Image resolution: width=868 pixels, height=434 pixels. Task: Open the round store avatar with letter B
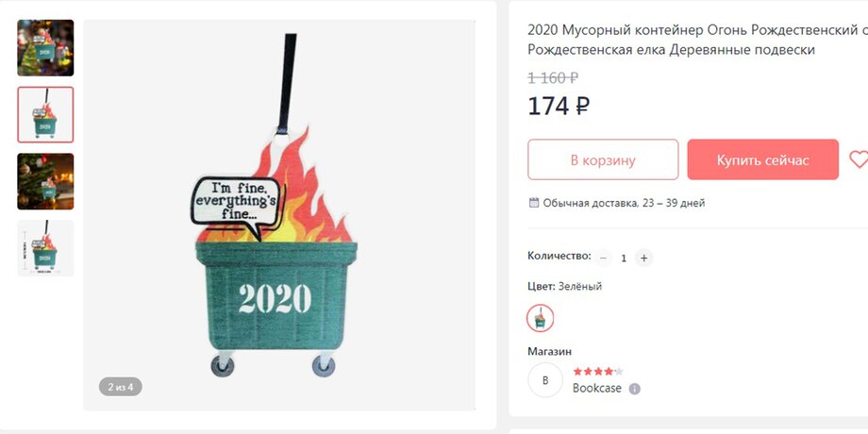545,380
